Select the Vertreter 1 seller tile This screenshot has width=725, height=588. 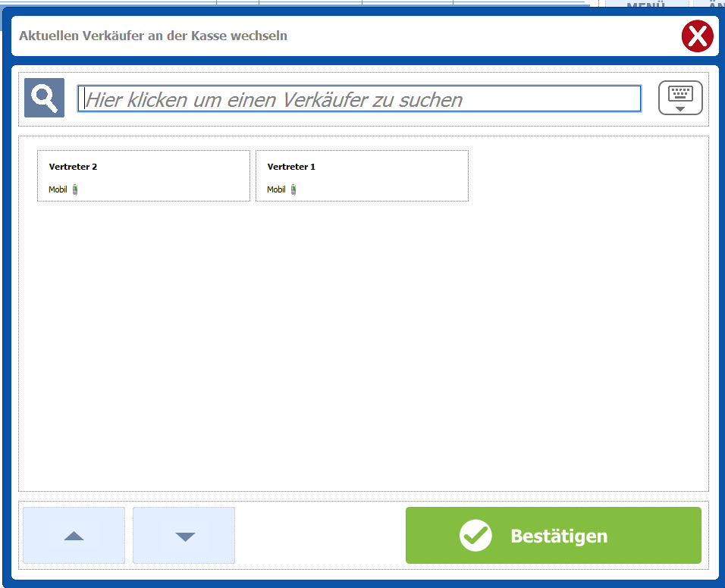(362, 176)
